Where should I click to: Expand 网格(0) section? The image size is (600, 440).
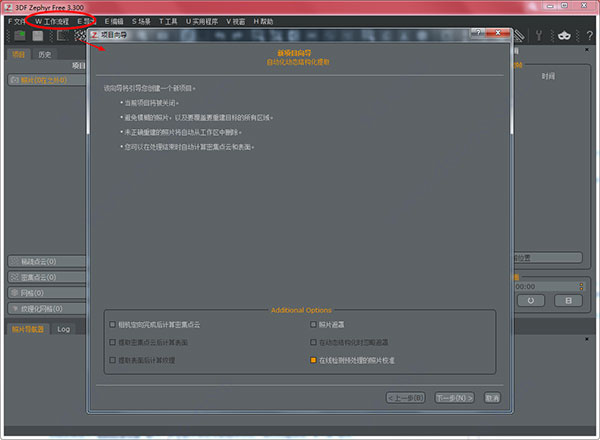coord(47,293)
